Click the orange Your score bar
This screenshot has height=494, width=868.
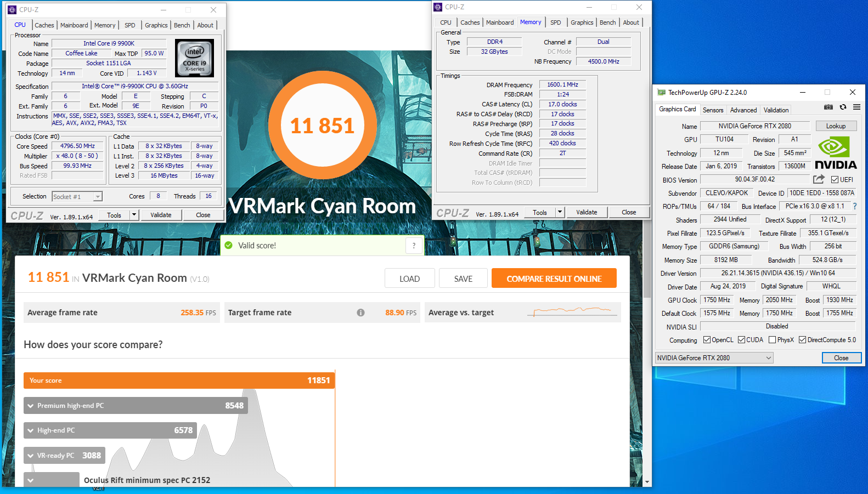pos(179,381)
